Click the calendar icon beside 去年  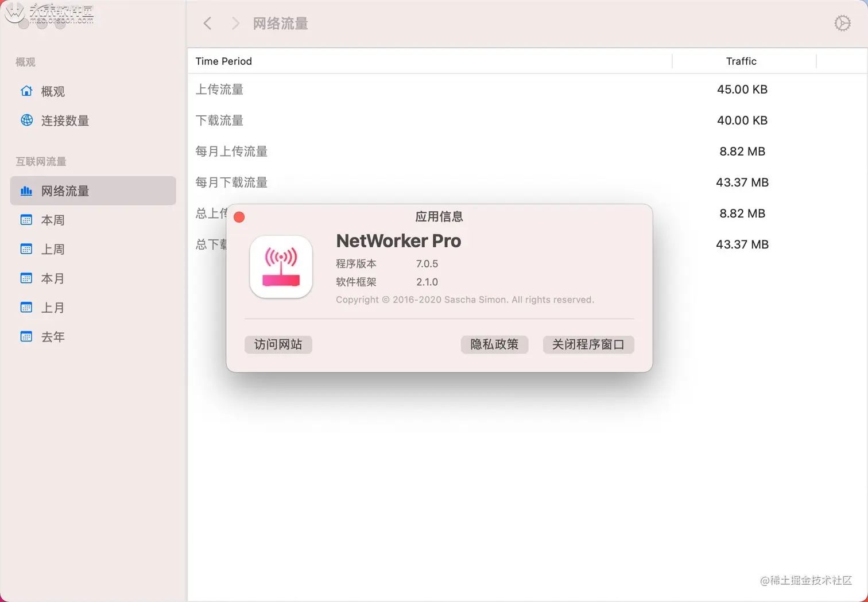(26, 337)
